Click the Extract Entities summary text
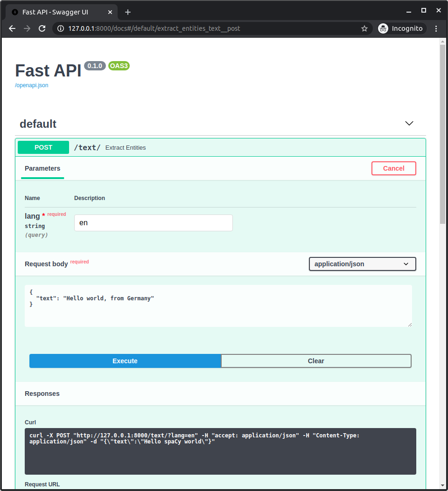The width and height of the screenshot is (448, 491). (126, 148)
